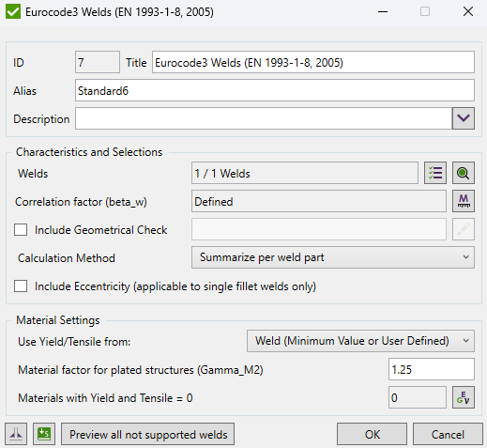Click the 'Materials with Yield and Tensile = 0' label

[105, 398]
